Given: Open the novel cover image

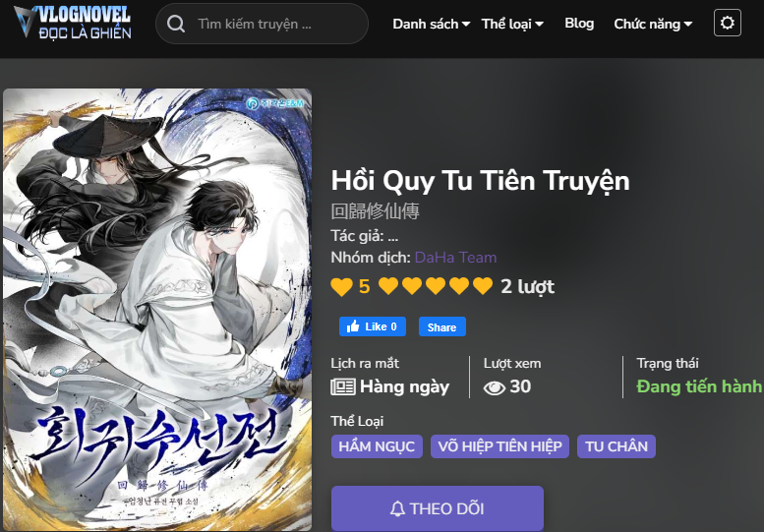Looking at the screenshot, I should pos(157,310).
